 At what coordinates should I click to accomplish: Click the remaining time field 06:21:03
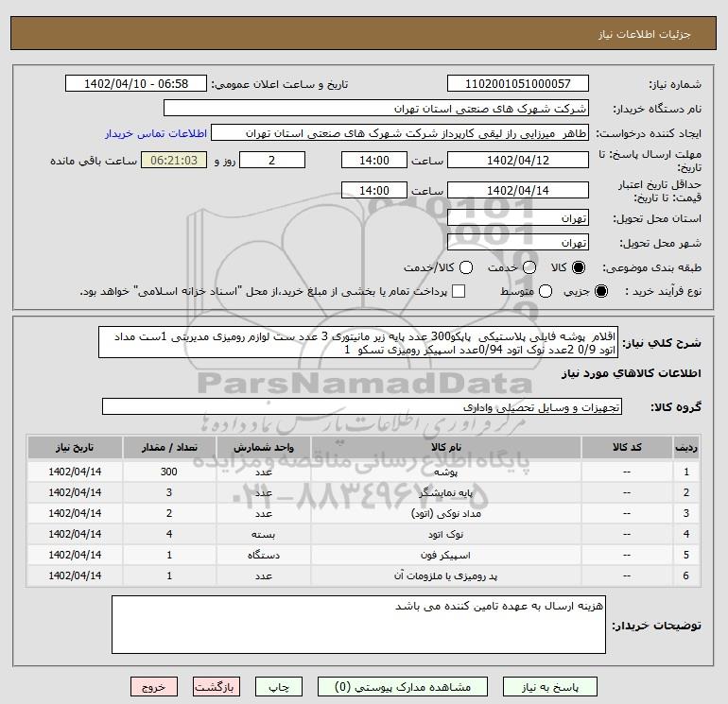[174, 160]
